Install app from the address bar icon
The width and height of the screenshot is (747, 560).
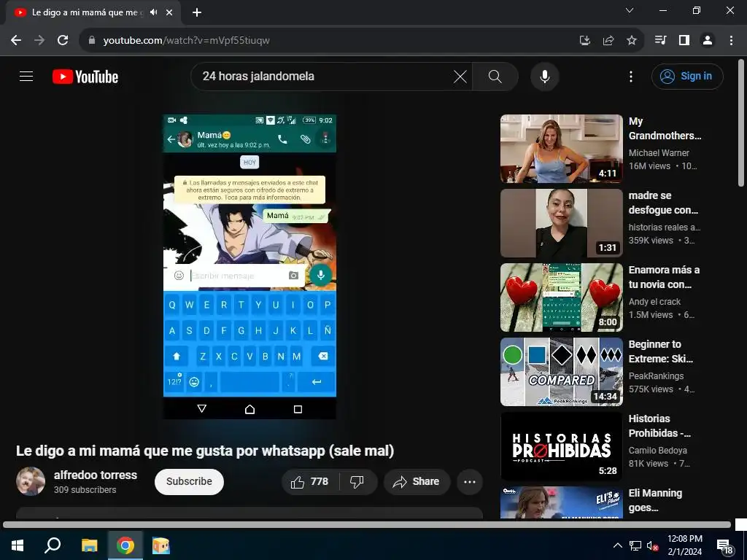point(585,41)
